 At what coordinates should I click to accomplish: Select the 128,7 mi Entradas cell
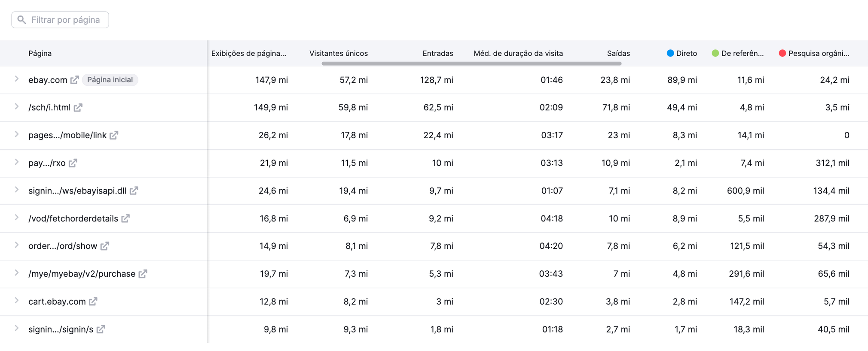coord(437,80)
